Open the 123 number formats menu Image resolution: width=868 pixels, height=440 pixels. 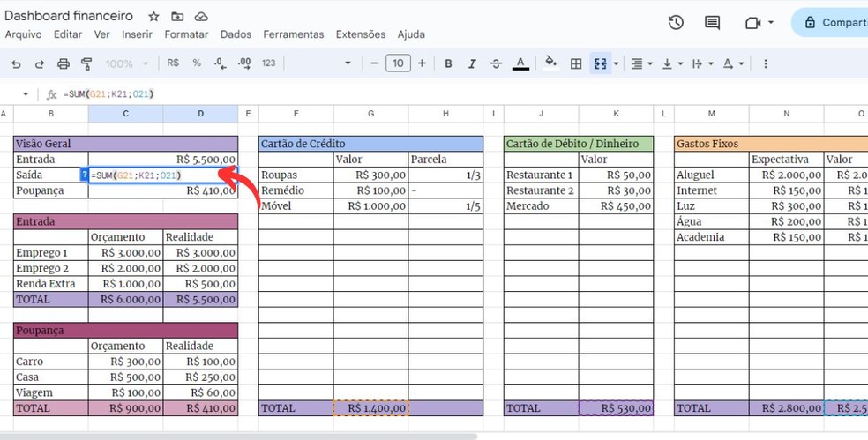click(x=268, y=63)
